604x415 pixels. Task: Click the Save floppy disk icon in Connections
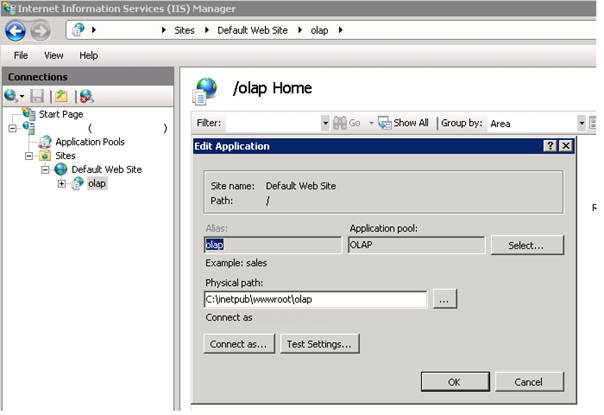(37, 96)
